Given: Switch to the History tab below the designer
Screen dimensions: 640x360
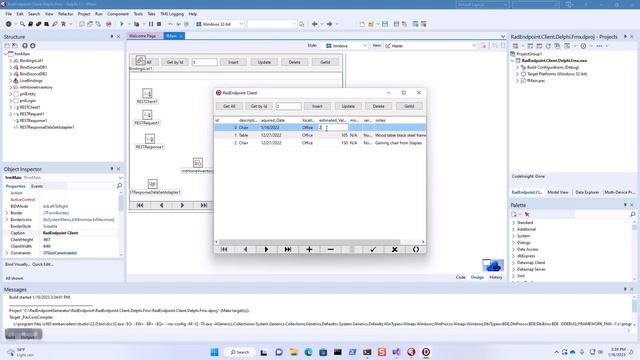Looking at the screenshot, I should (x=496, y=277).
